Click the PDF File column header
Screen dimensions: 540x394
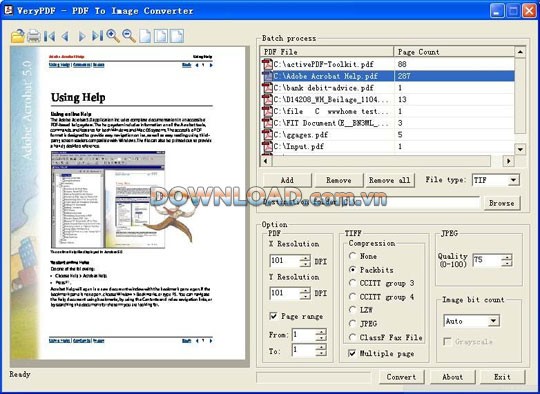pyautogui.click(x=327, y=52)
